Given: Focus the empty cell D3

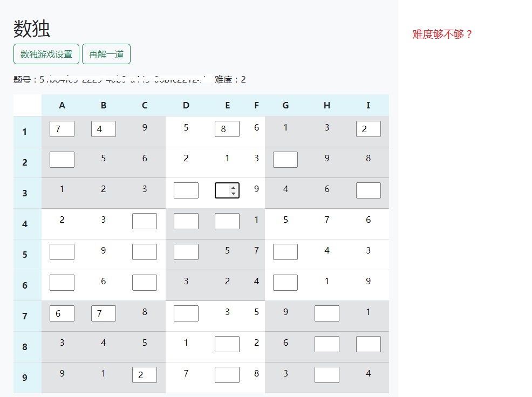Looking at the screenshot, I should tap(186, 190).
